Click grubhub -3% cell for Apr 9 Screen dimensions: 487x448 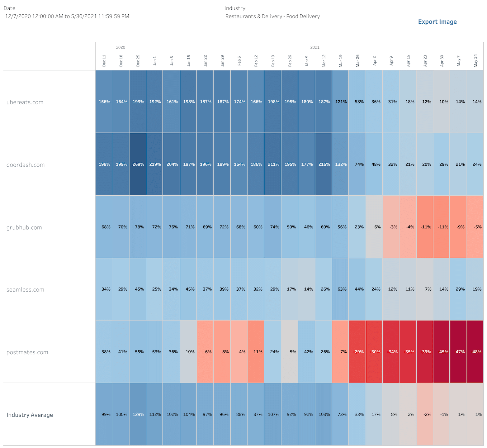[x=391, y=227]
